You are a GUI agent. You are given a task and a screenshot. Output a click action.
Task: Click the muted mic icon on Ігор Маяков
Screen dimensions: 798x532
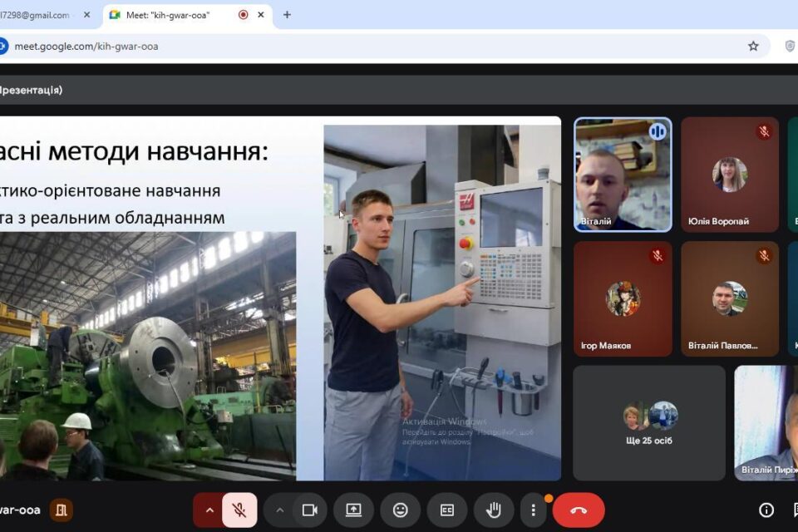657,255
